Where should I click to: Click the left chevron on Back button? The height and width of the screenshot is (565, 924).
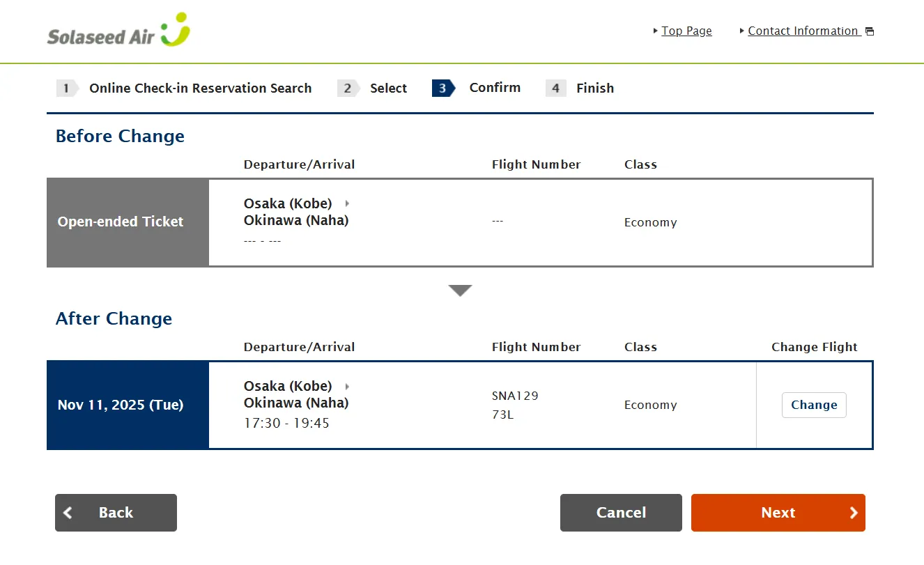(68, 513)
